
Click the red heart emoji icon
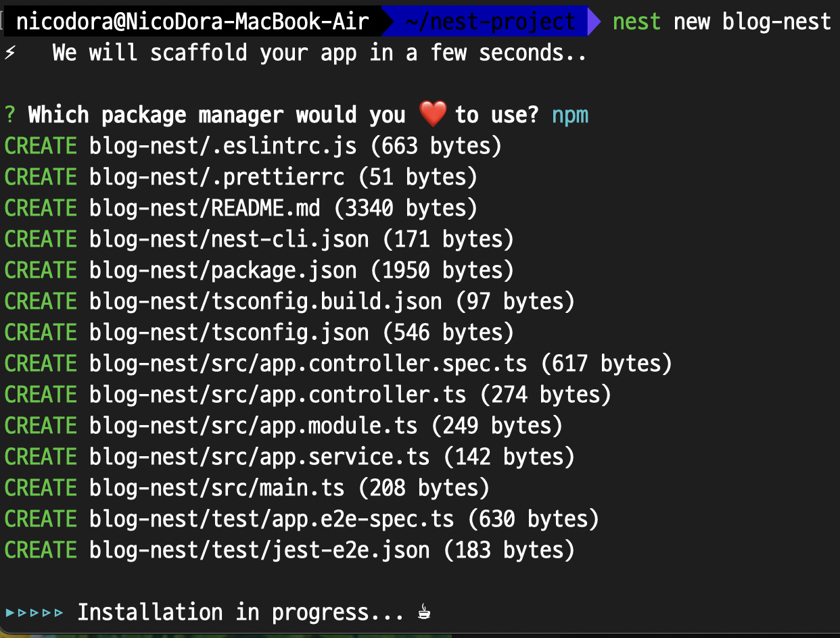(x=433, y=114)
